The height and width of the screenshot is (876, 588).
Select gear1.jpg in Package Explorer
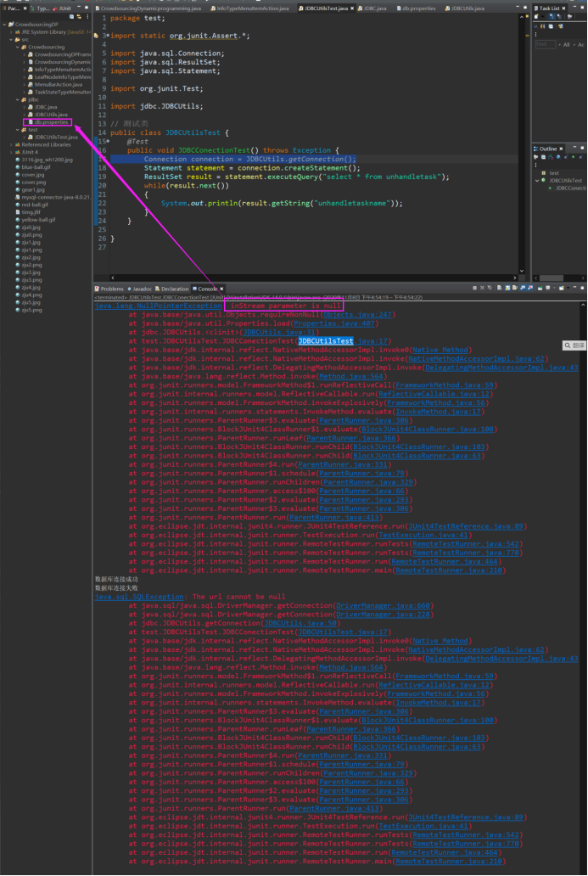pos(30,190)
